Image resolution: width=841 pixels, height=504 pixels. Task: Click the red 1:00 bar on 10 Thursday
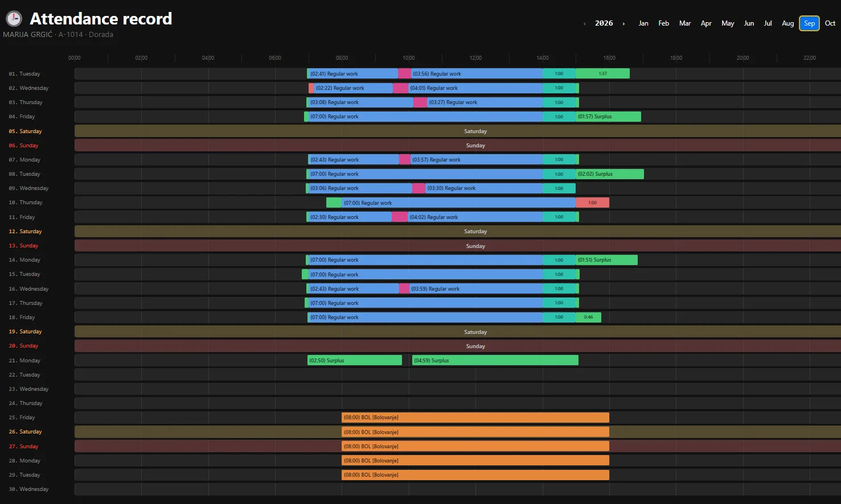[x=592, y=203]
